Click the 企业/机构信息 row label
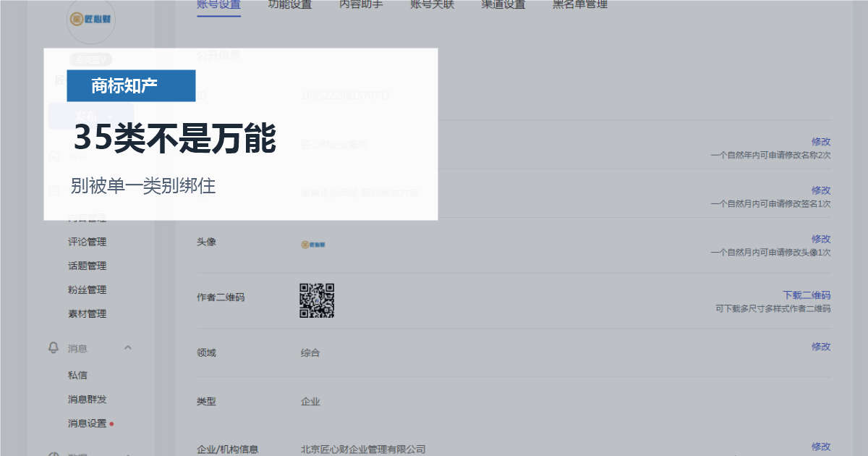Viewport: 868px width, 456px height. [x=227, y=449]
